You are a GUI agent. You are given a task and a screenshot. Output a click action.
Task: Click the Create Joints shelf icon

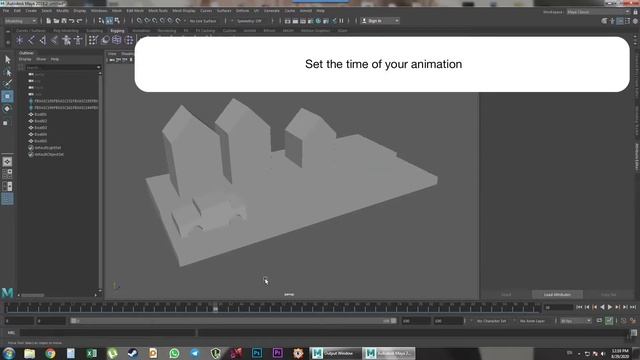31,40
